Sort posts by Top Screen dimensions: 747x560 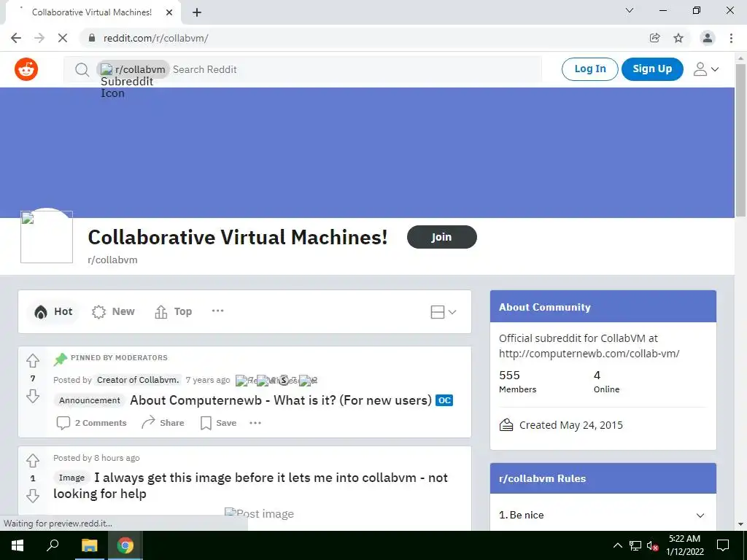click(174, 311)
